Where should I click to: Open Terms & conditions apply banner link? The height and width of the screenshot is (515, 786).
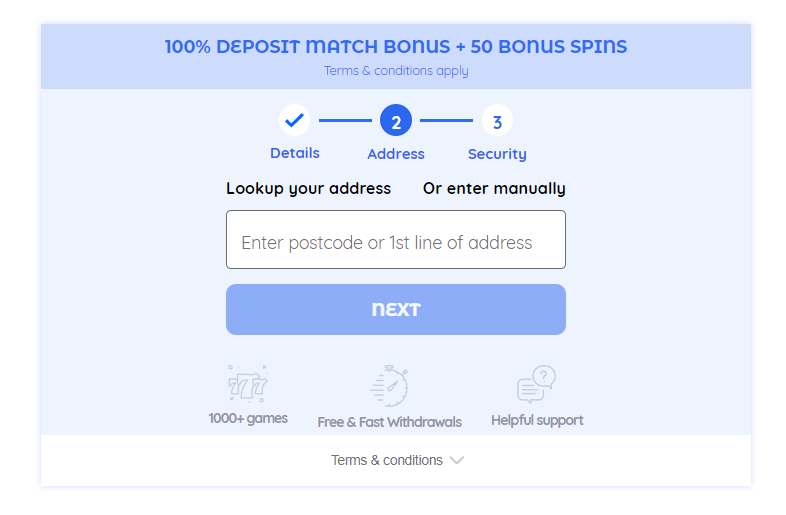tap(396, 71)
